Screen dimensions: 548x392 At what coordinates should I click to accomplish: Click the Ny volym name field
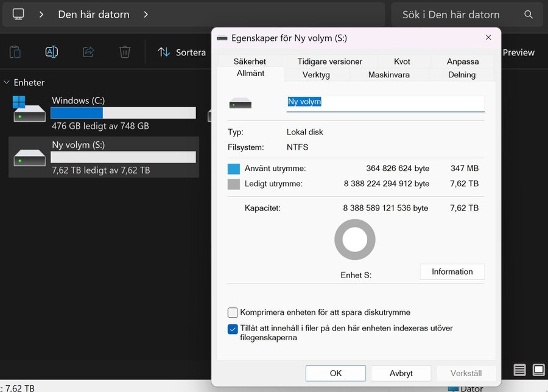pos(385,103)
